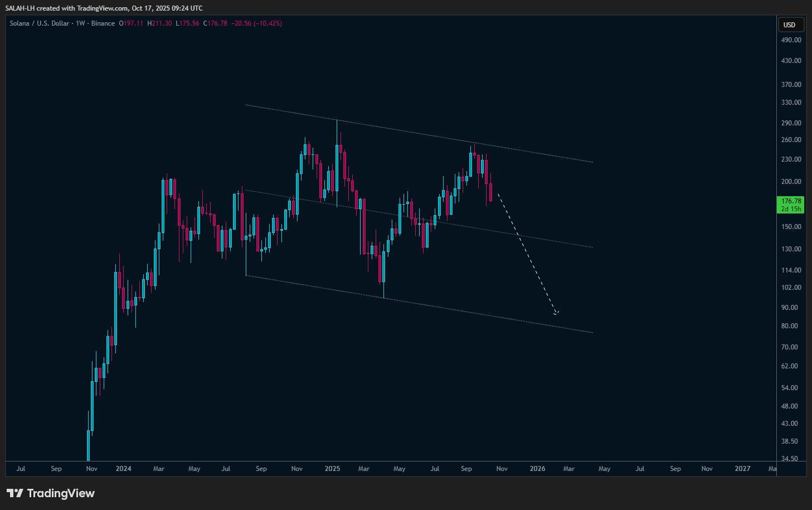
Task: Click the 54.00 price axis label
Action: 790,388
